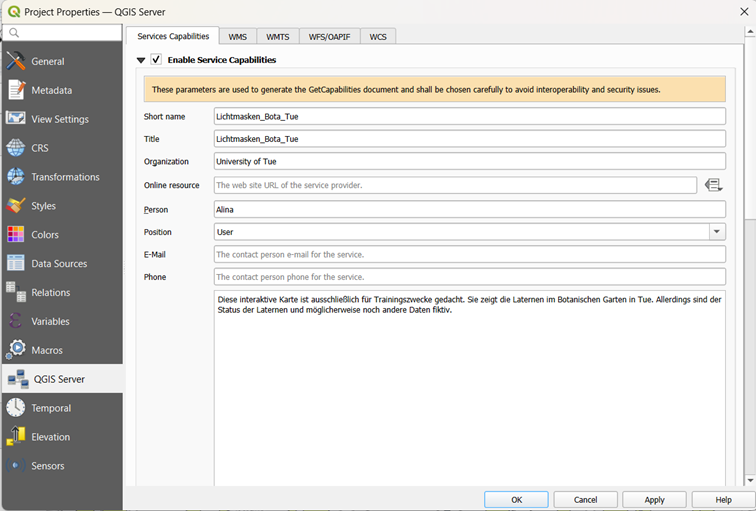The width and height of the screenshot is (756, 511).
Task: Click the Person field containing Alina
Action: (x=470, y=210)
